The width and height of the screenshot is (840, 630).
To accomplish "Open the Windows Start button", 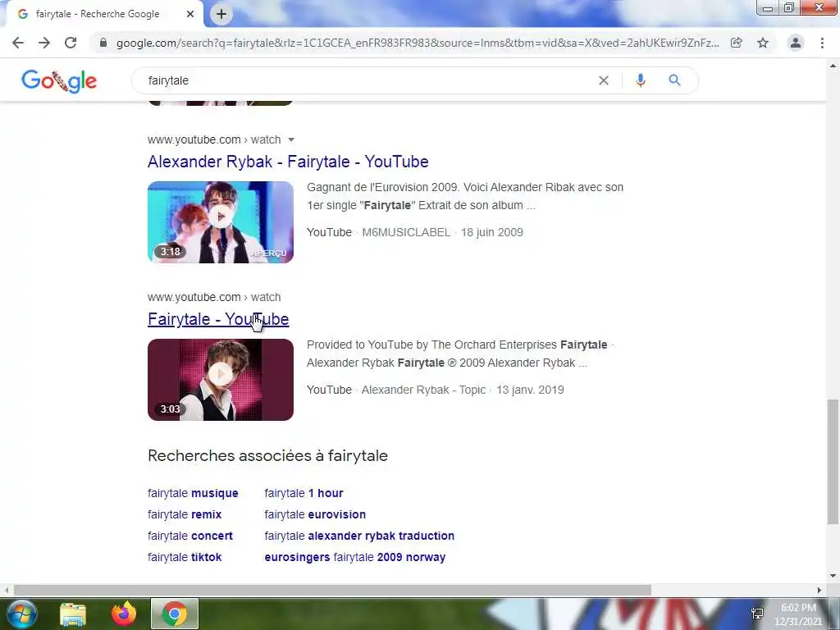I will pyautogui.click(x=21, y=614).
